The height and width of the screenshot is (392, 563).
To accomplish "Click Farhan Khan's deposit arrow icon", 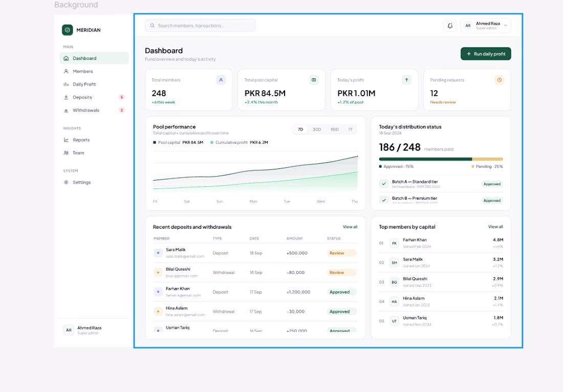I will 158,292.
